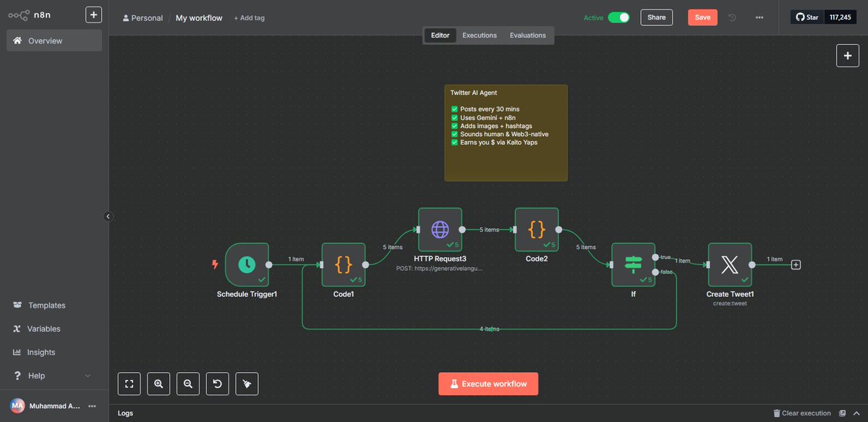Screen dimensions: 868x422
Task: Switch to the Evaluations tab
Action: (527, 35)
